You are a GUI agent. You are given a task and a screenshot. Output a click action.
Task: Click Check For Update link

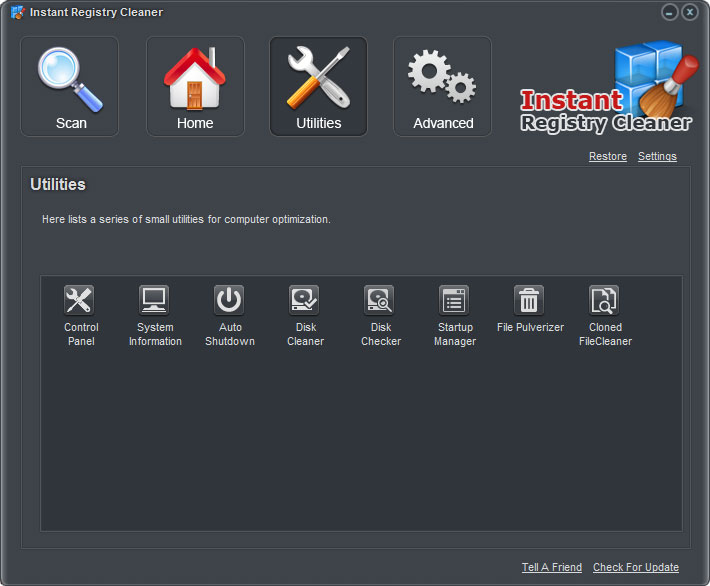(636, 567)
